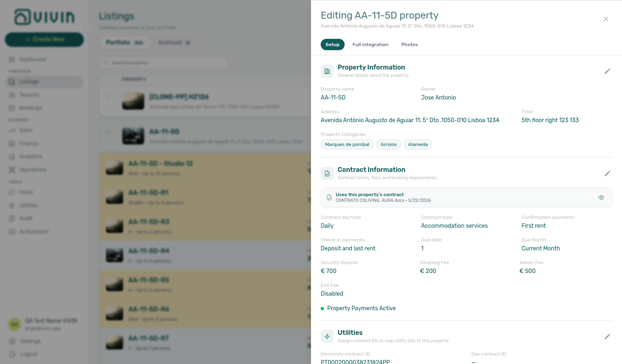Click check-in payments Deposit and last rent
The image size is (622, 364).
click(x=348, y=248)
